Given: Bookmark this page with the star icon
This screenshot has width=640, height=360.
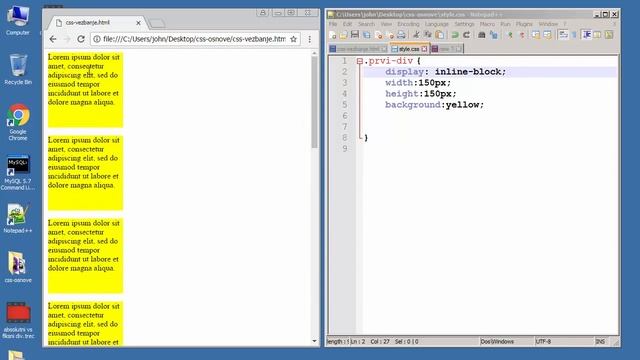Looking at the screenshot, I should [x=293, y=39].
